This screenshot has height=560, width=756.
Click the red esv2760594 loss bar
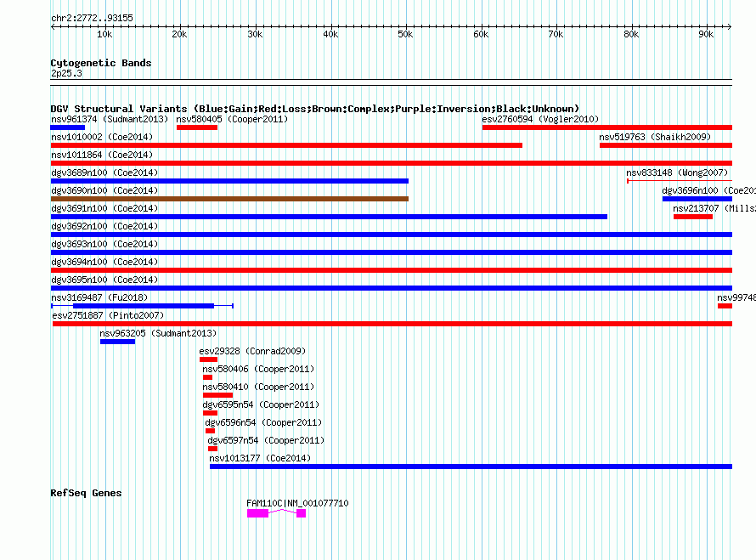click(x=607, y=127)
